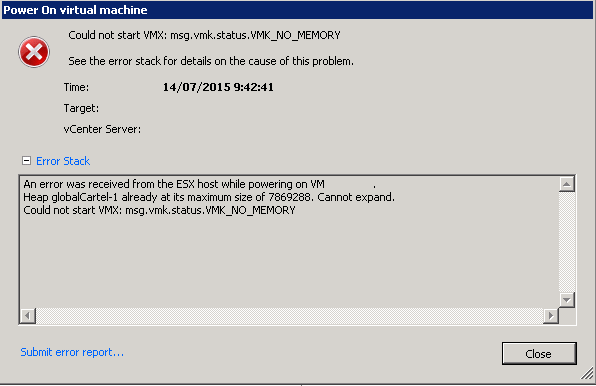
Task: Open the Submit error report link
Action: pyautogui.click(x=72, y=352)
